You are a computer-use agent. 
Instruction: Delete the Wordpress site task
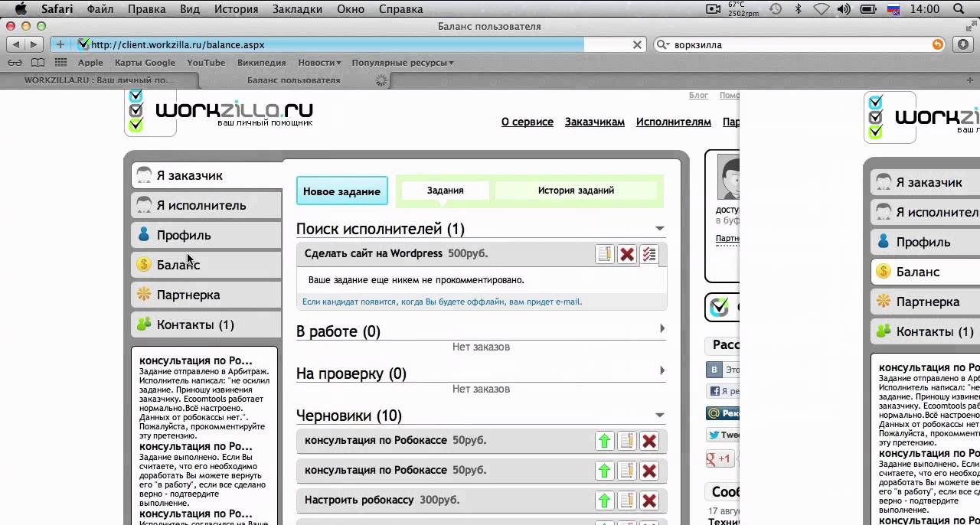[627, 254]
